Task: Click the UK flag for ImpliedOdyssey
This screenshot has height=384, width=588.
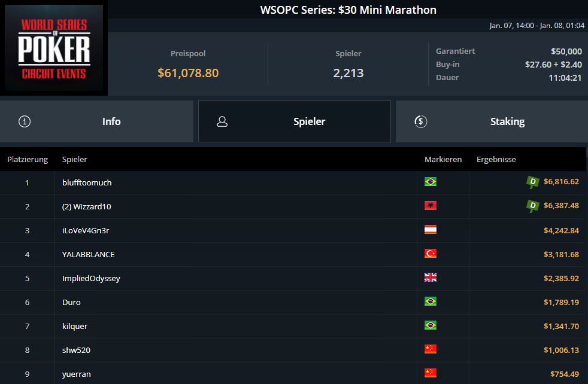Action: tap(430, 278)
